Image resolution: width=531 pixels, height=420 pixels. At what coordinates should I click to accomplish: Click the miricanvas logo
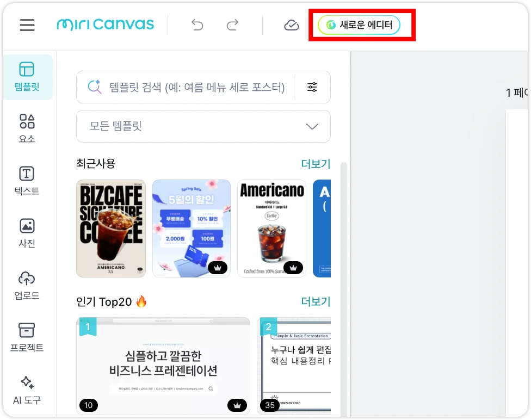pos(105,25)
